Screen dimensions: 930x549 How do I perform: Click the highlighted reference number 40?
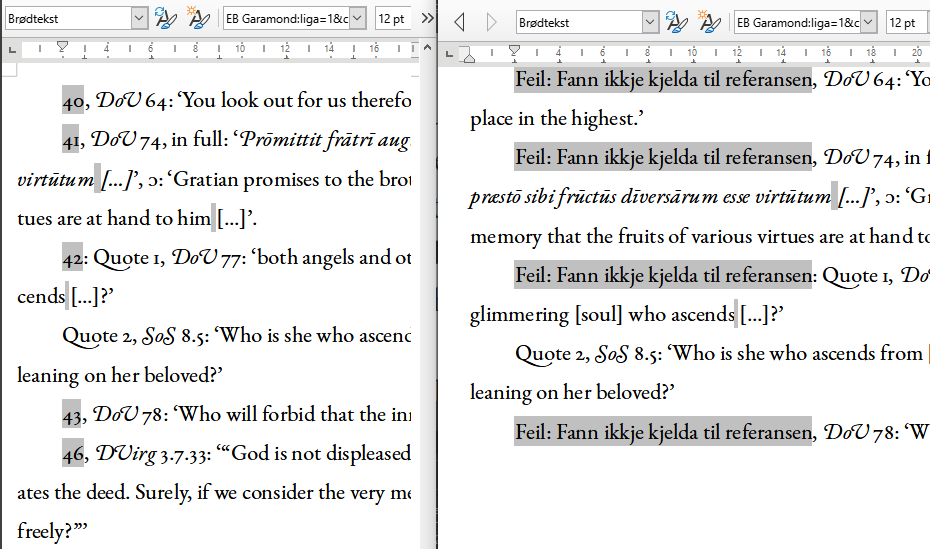pos(73,101)
